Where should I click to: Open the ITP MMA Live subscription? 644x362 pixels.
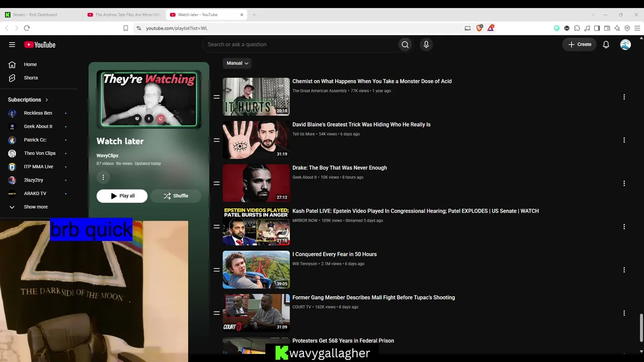[39, 167]
